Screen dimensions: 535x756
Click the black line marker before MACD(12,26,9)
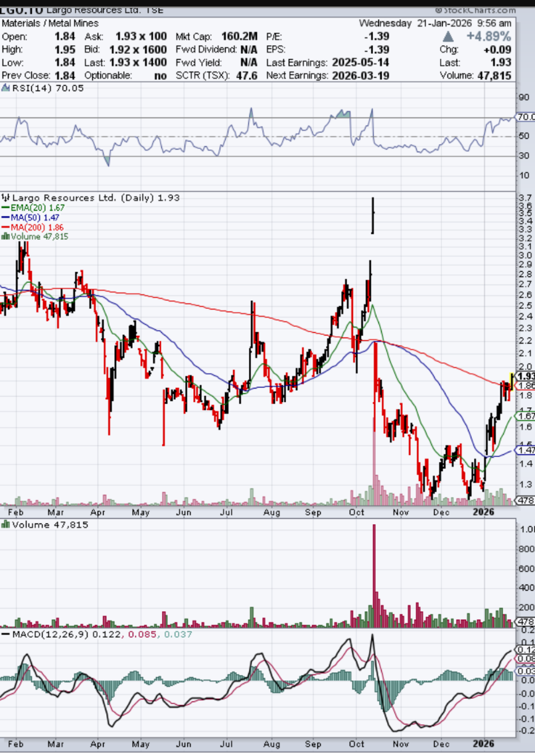[5, 634]
